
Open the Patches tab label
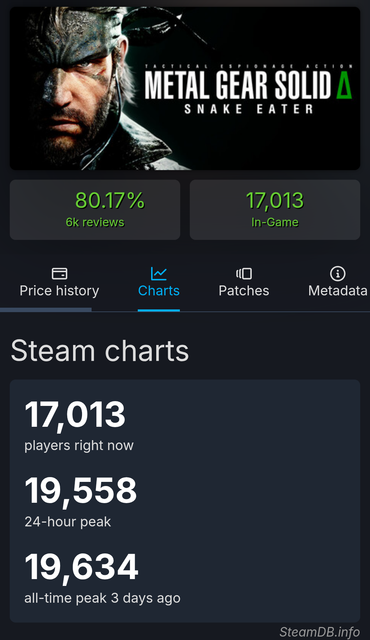(x=244, y=291)
